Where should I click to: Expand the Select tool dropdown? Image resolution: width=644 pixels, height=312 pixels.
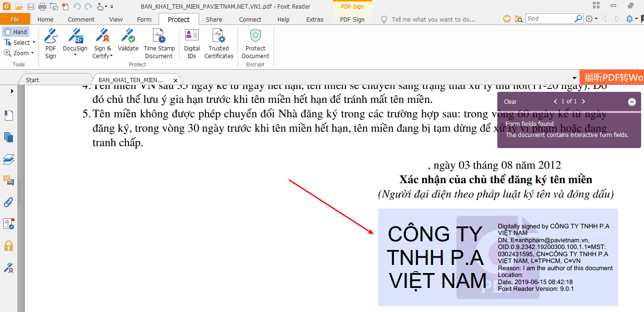[34, 42]
